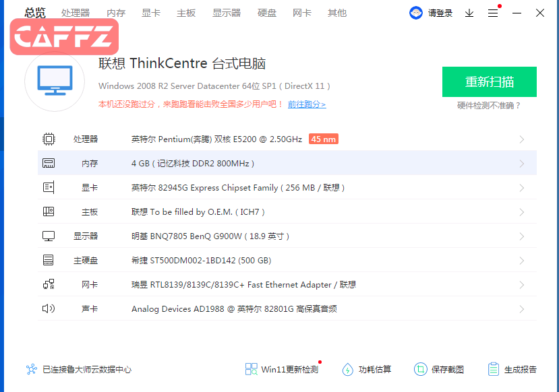Image resolution: width=559 pixels, height=392 pixels.
Task: Click the processor chip icon
Action: tap(49, 139)
